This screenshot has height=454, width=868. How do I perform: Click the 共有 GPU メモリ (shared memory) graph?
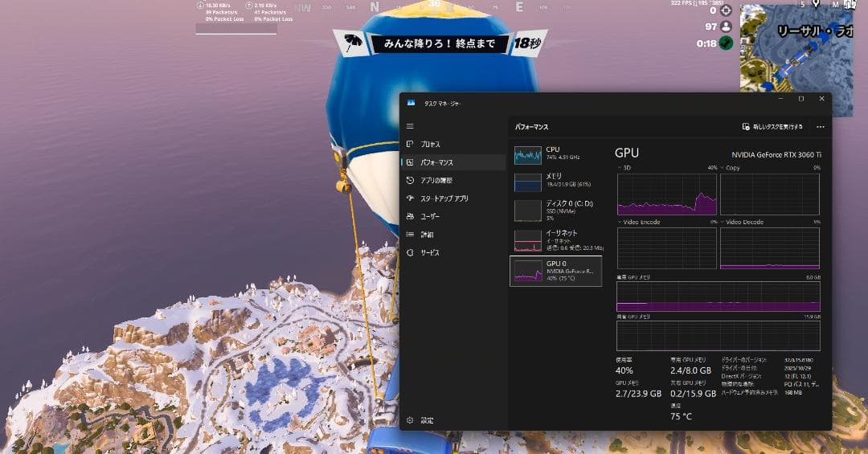719,336
